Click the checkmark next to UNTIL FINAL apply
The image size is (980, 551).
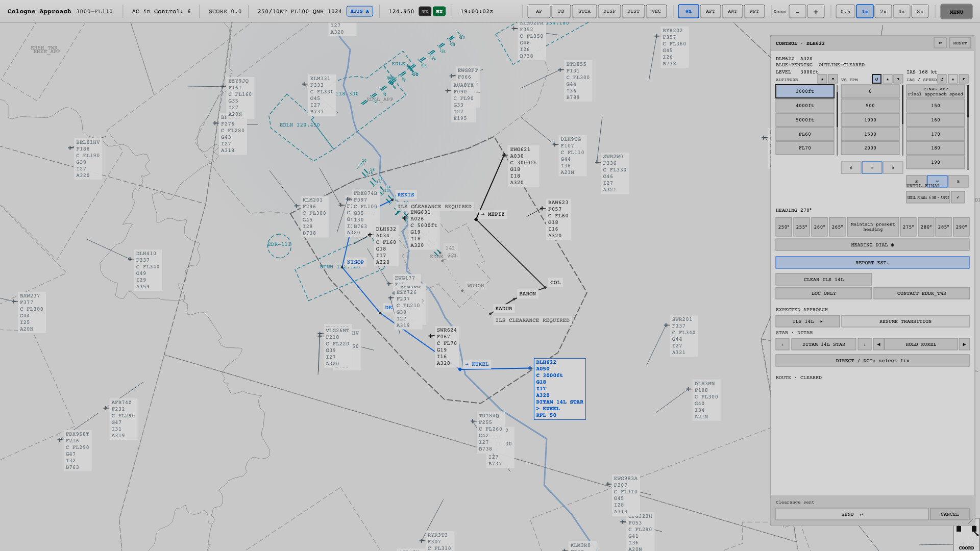[x=958, y=197]
